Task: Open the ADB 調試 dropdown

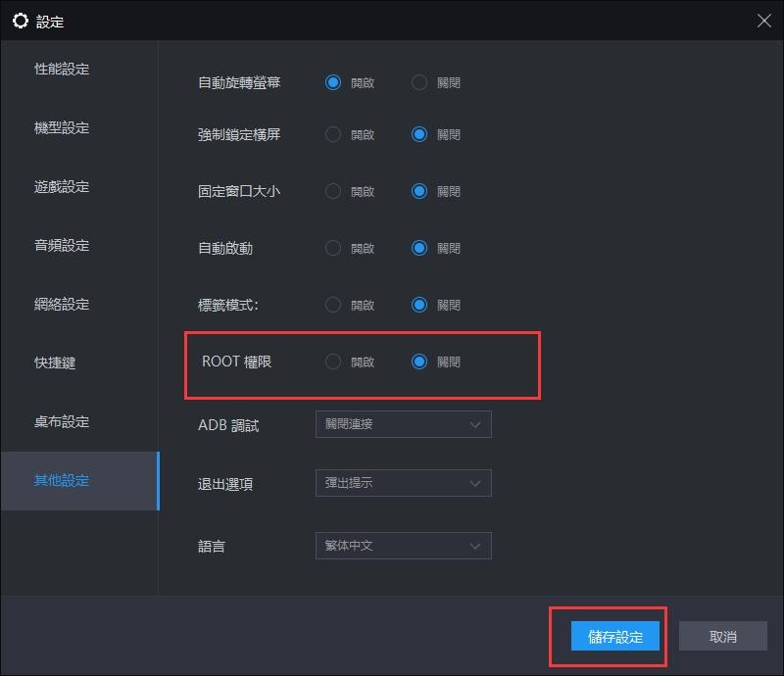Action: [x=403, y=424]
